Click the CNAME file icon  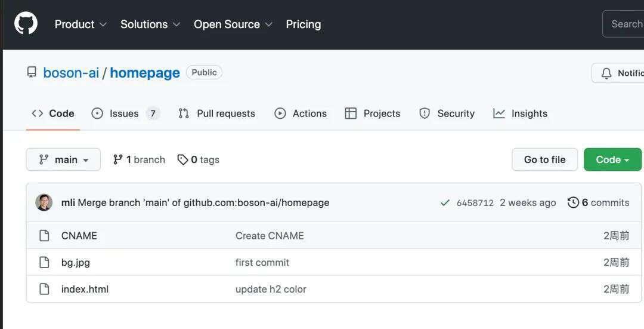[44, 236]
